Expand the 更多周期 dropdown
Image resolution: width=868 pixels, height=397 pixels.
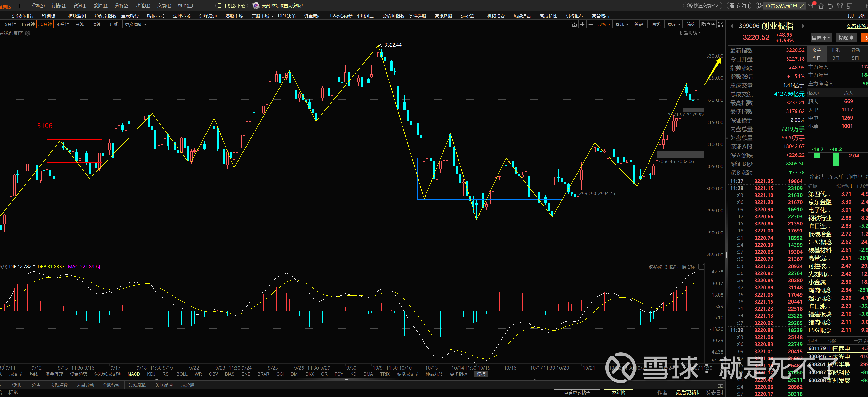point(136,24)
